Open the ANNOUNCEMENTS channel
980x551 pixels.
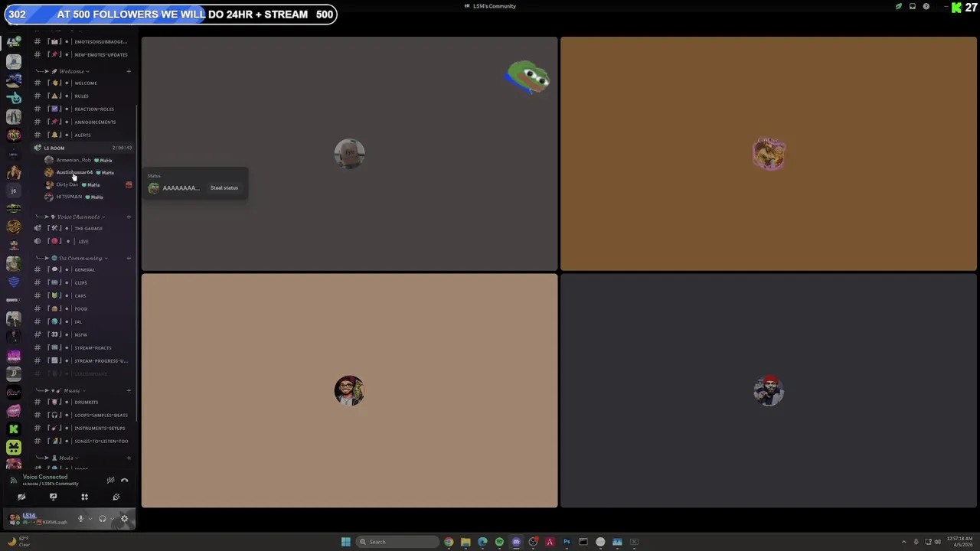(x=83, y=122)
